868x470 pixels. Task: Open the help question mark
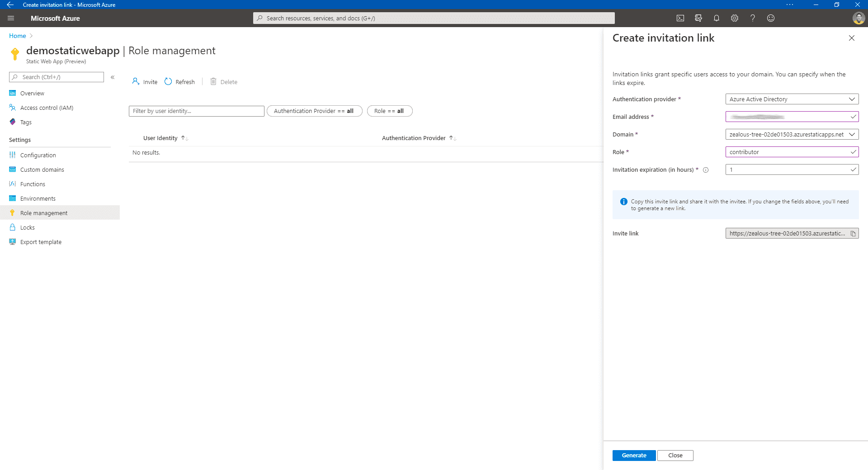pyautogui.click(x=753, y=18)
